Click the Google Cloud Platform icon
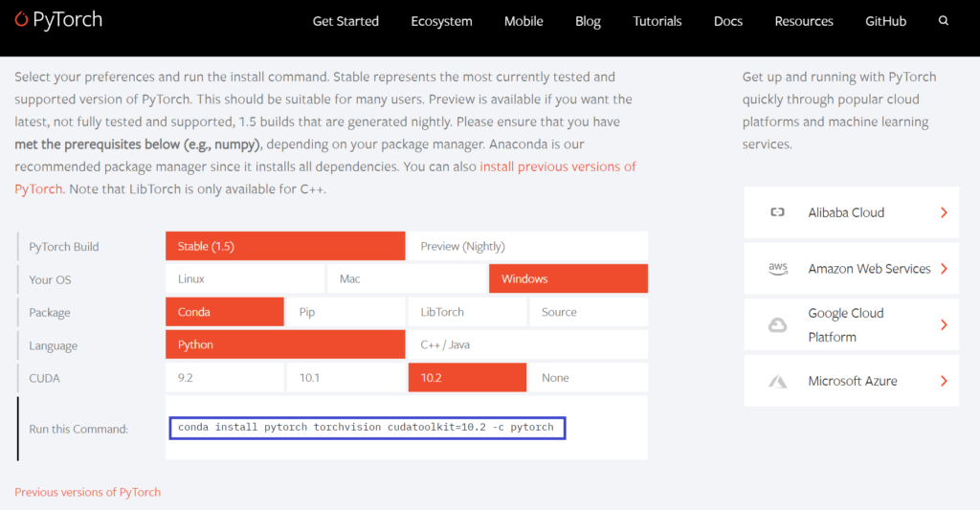The width and height of the screenshot is (980, 510). pos(777,325)
